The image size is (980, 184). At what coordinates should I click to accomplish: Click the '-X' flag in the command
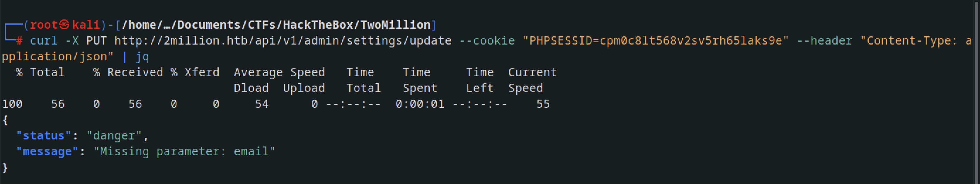click(72, 41)
